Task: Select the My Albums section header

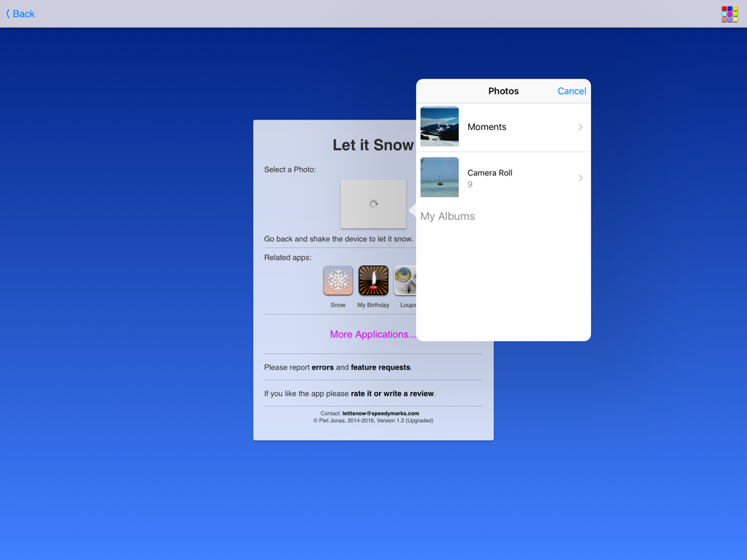Action: coord(447,217)
